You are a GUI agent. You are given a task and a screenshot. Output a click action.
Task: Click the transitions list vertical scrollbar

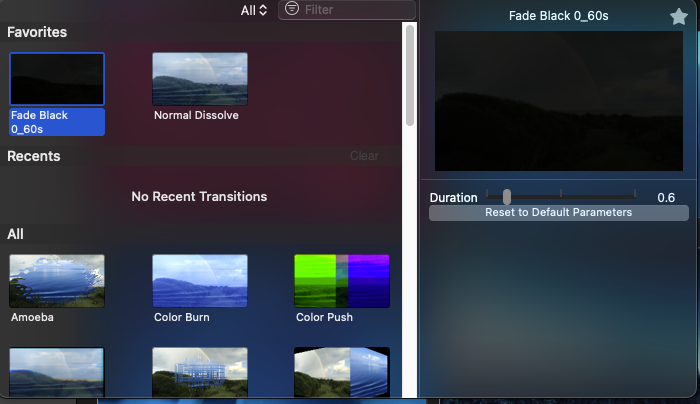click(409, 75)
